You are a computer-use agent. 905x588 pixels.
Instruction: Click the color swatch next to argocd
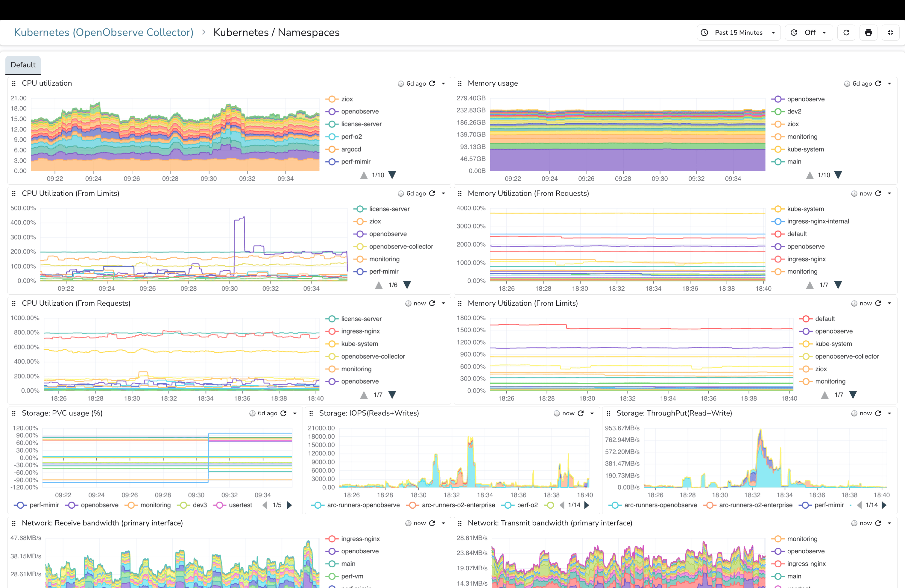pos(332,149)
